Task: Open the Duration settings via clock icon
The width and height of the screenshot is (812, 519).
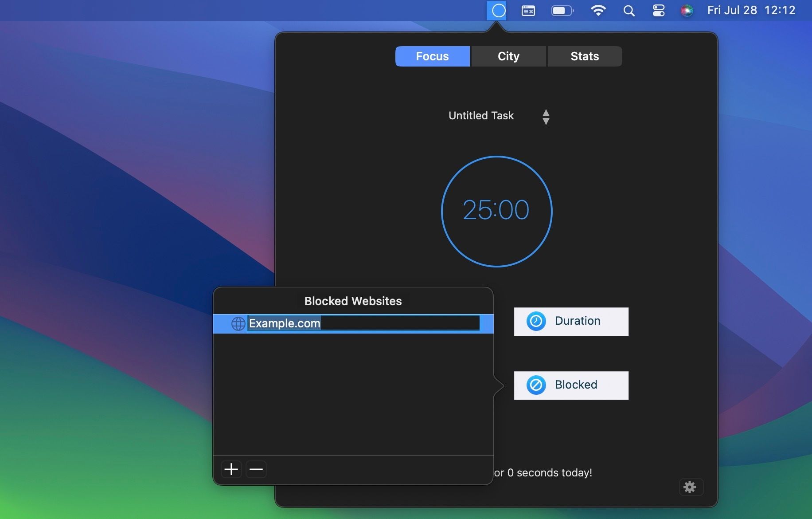Action: click(x=536, y=321)
